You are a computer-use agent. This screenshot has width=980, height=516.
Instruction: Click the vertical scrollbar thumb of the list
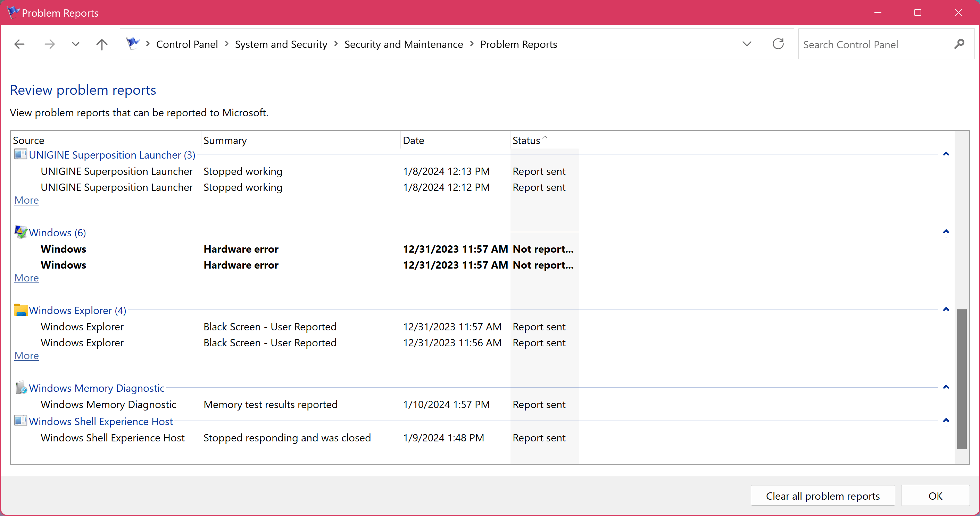pos(962,379)
